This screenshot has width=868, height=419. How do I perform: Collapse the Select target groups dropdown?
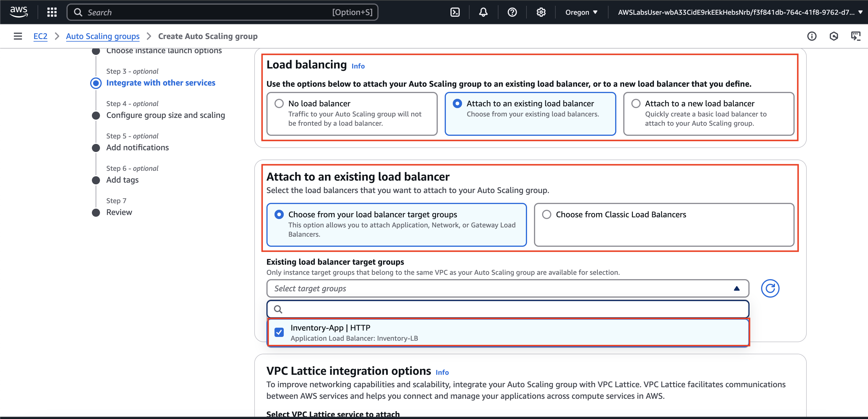coord(737,289)
